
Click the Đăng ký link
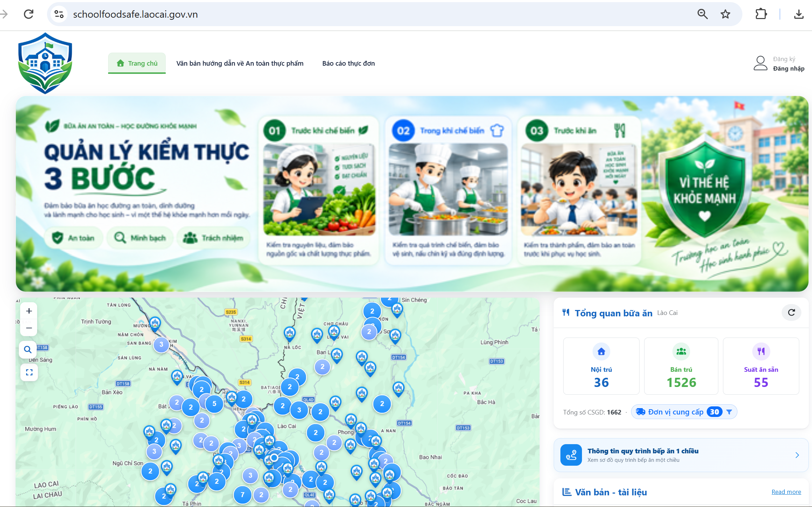click(784, 59)
